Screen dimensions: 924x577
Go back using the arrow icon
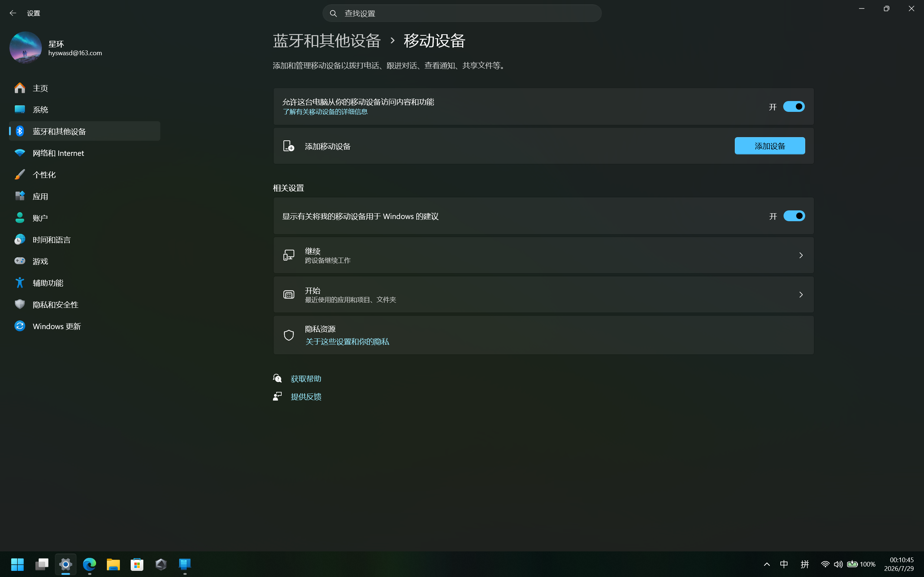[13, 13]
